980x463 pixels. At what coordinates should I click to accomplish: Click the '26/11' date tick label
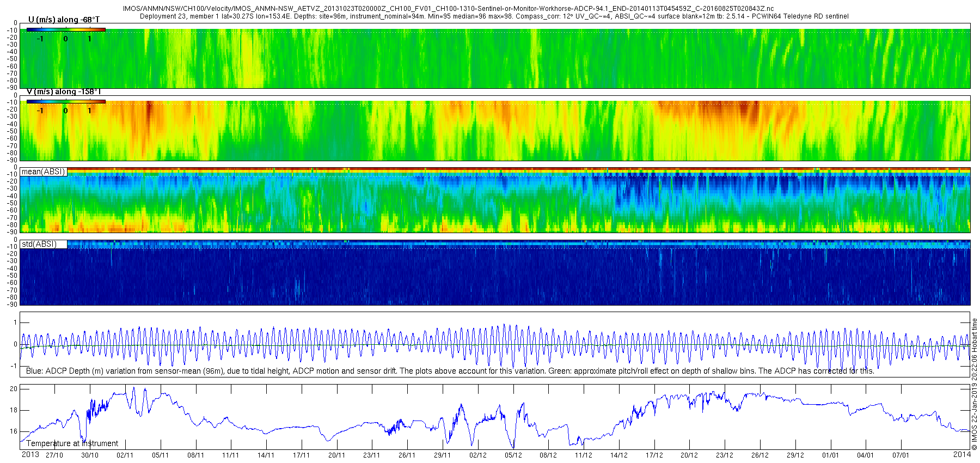407,455
